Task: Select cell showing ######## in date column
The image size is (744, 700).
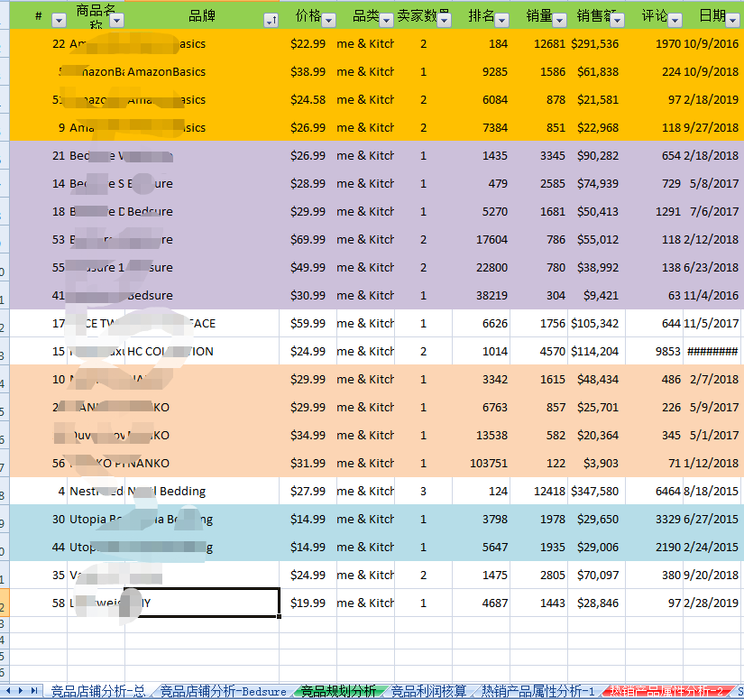Action: tap(712, 352)
